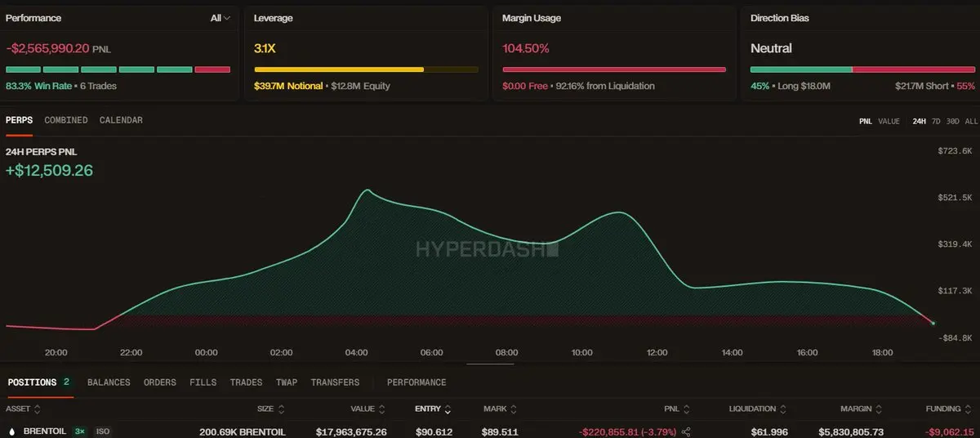
Task: Click the $39.7M Notional text
Action: click(288, 86)
